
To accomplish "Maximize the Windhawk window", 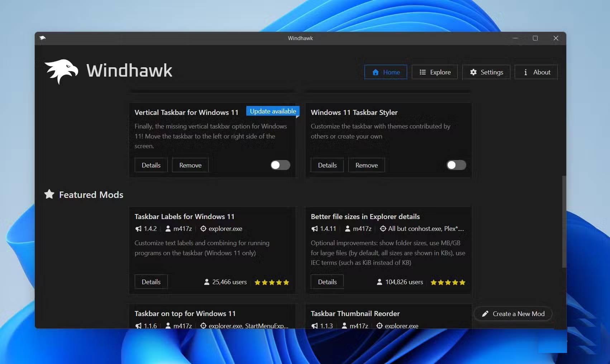I will pos(535,38).
